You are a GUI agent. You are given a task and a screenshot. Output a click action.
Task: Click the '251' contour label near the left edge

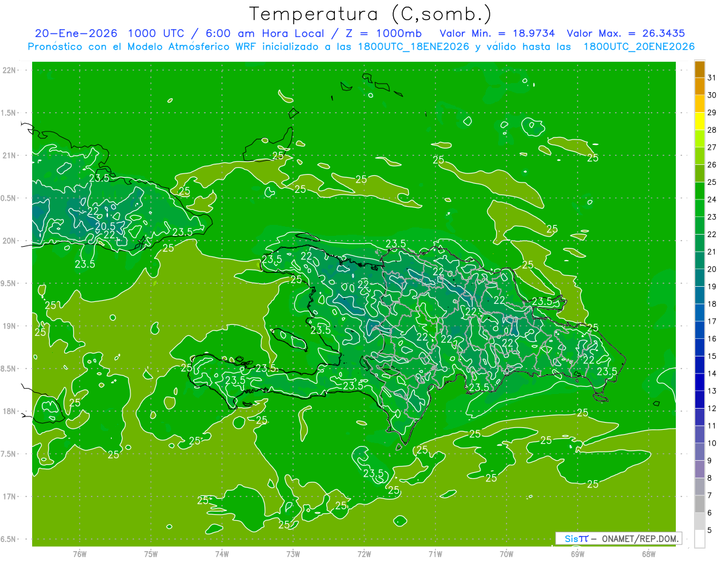[x=52, y=305]
